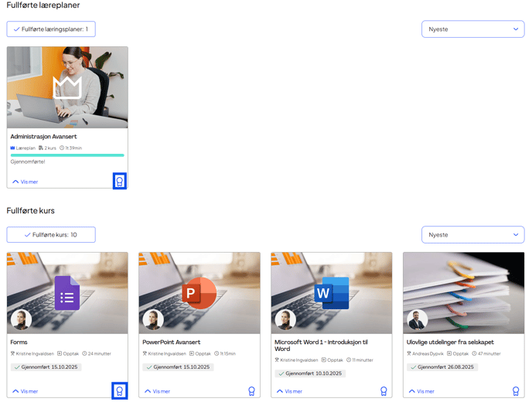Click Andreas Dypvik instructor avatar

(417, 320)
